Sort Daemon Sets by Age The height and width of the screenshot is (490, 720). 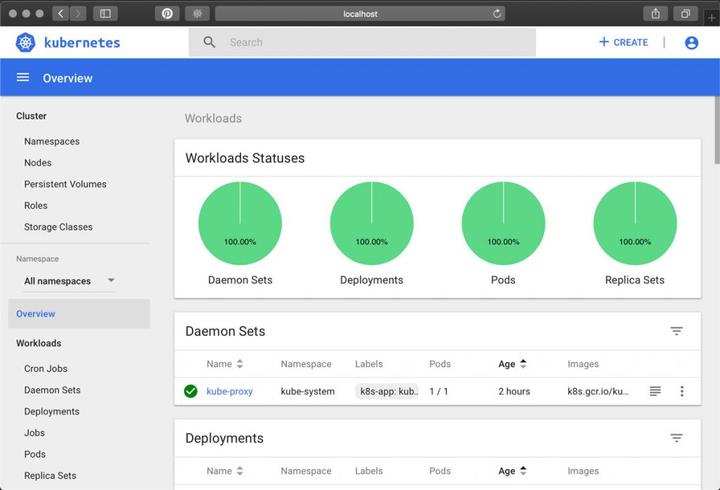[512, 364]
